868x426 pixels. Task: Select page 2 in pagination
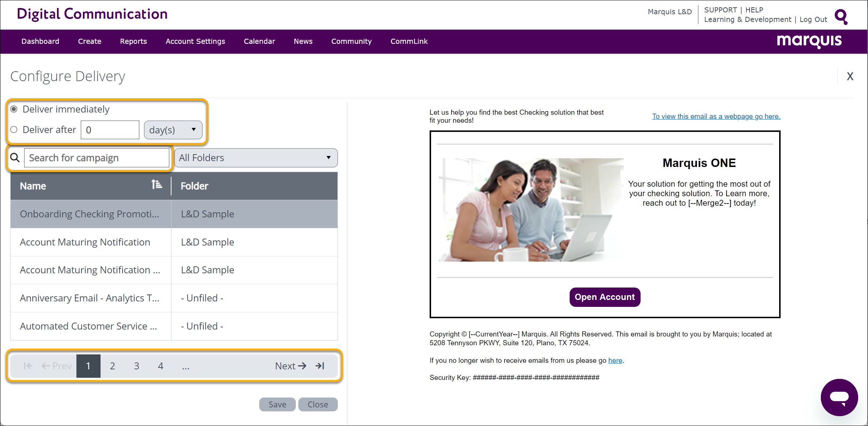click(112, 366)
